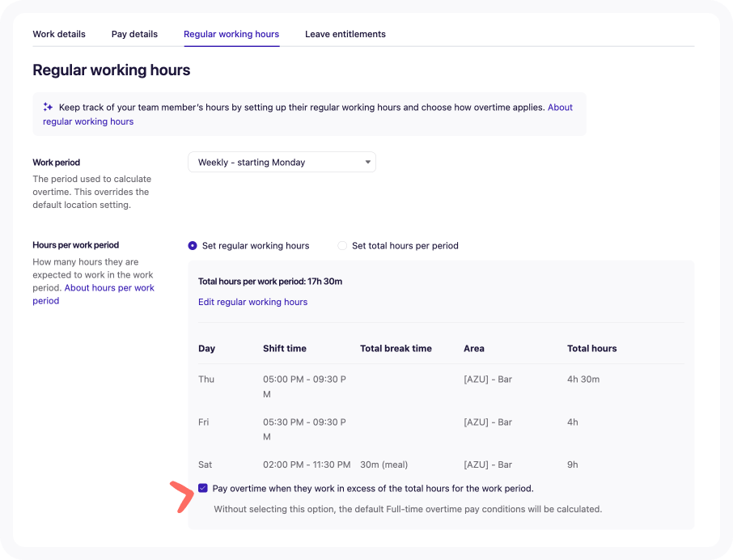733x560 pixels.
Task: Open the Work details tab
Action: click(x=59, y=34)
